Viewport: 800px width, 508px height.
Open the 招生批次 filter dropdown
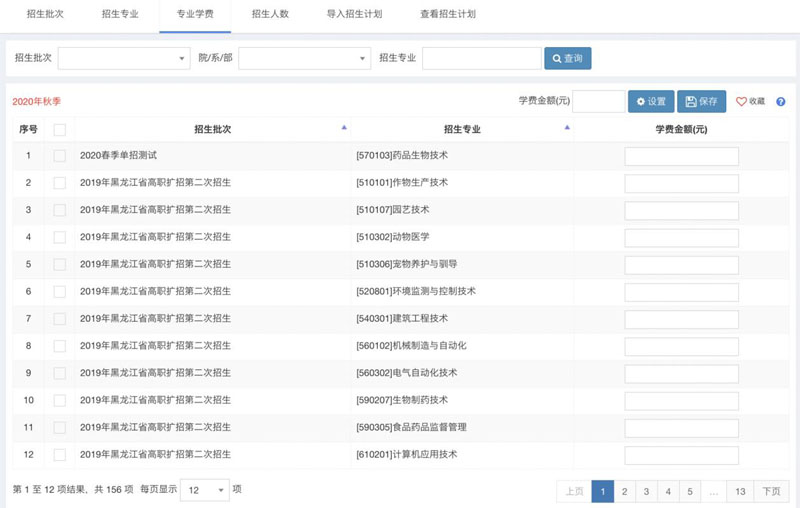click(x=123, y=59)
